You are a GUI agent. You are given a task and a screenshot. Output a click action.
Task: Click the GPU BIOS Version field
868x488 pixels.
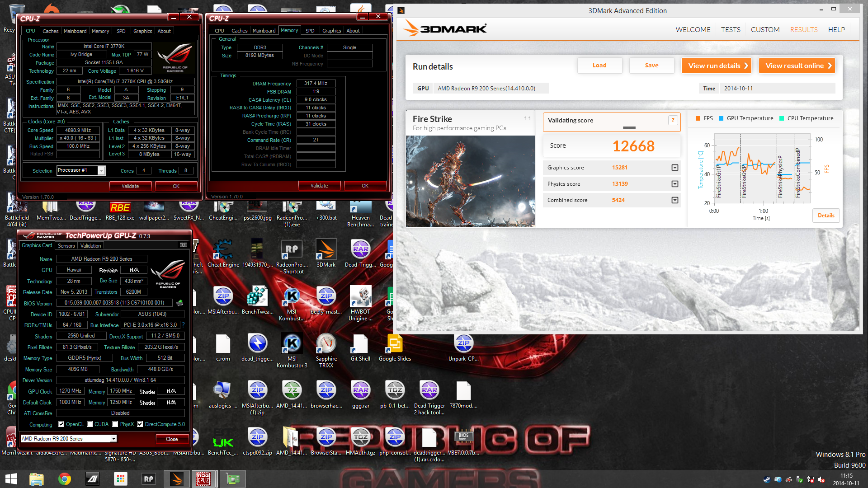tap(114, 303)
